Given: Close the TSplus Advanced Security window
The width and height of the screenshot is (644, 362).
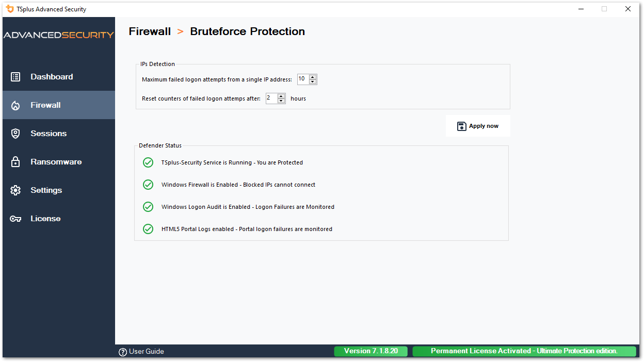Looking at the screenshot, I should coord(628,9).
